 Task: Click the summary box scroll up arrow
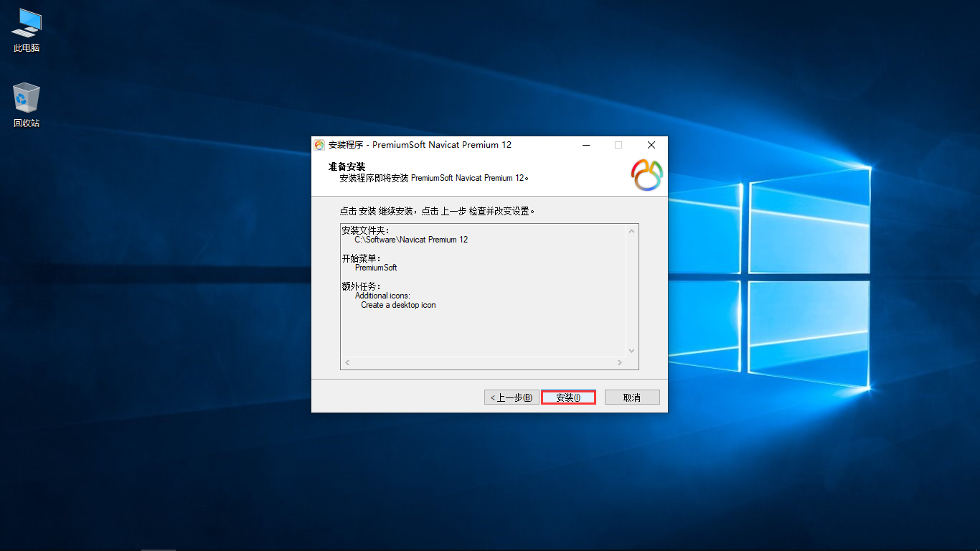coord(632,231)
